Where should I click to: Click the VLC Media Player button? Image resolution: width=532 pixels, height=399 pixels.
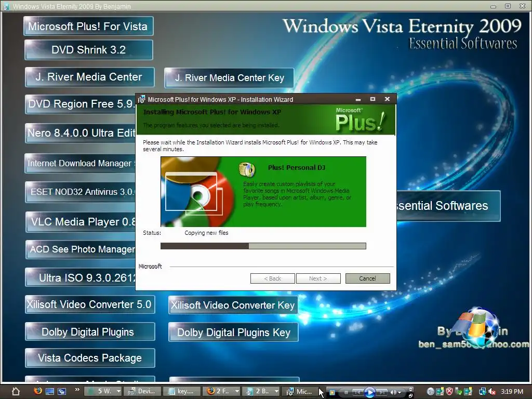click(81, 222)
